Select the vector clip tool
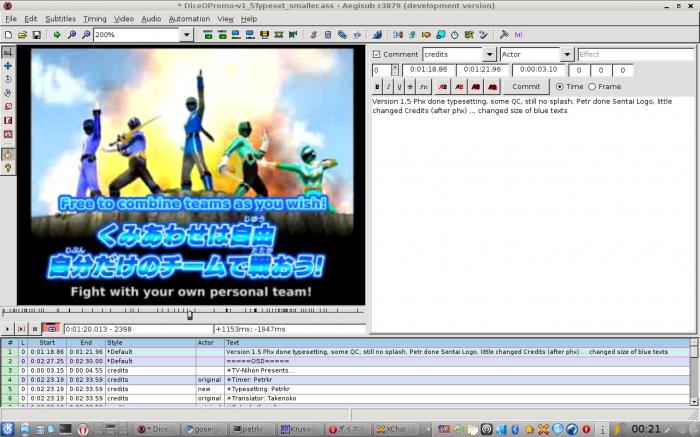The height and width of the screenshot is (437, 700). pos(8,134)
